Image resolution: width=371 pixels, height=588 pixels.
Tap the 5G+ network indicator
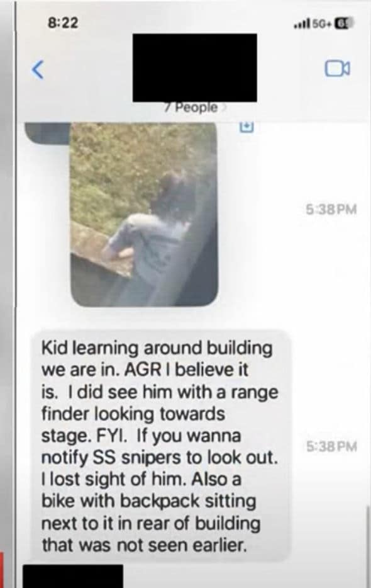pyautogui.click(x=323, y=25)
